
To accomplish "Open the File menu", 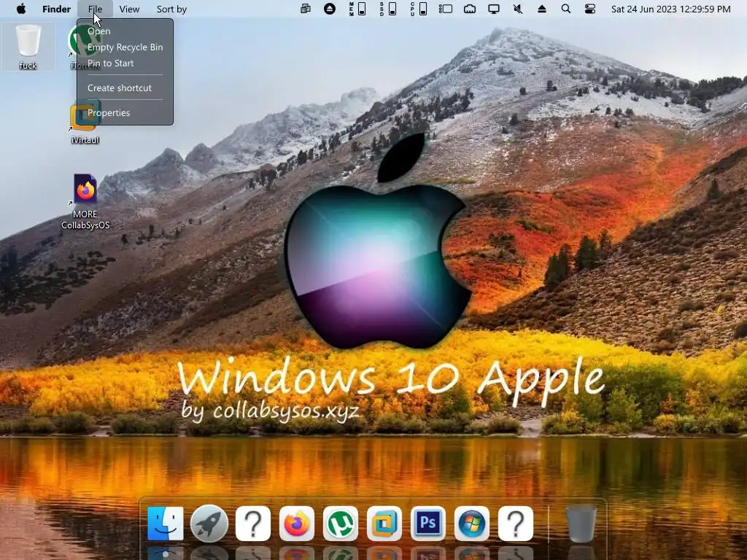I will point(95,9).
